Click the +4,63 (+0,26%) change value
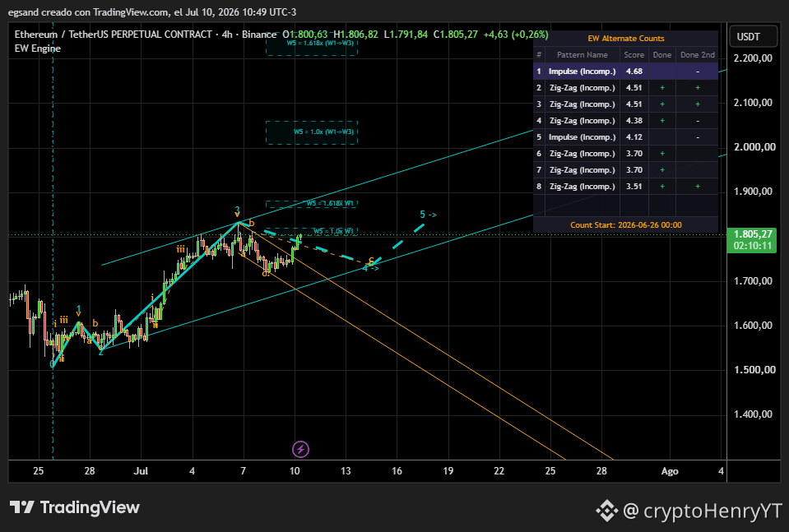The height and width of the screenshot is (532, 789). (x=515, y=35)
